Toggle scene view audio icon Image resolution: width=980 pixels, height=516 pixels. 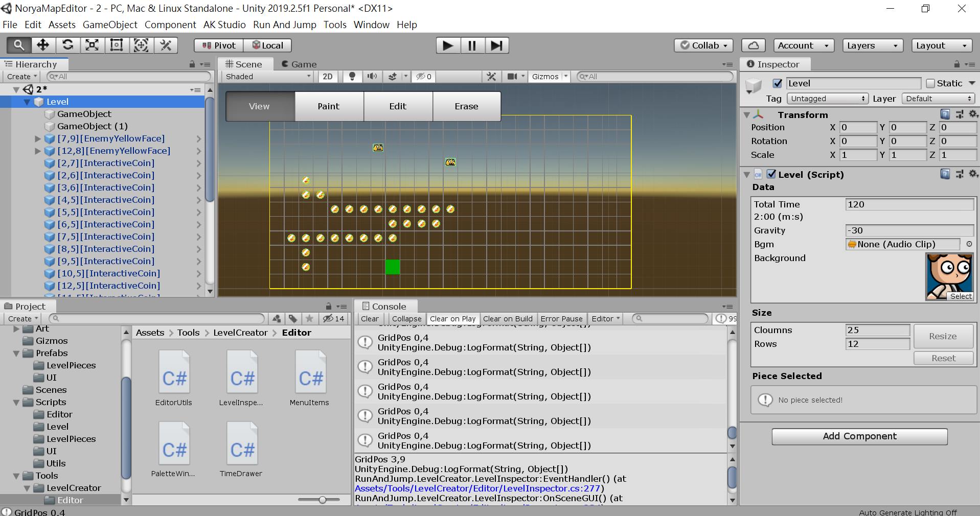(x=373, y=77)
